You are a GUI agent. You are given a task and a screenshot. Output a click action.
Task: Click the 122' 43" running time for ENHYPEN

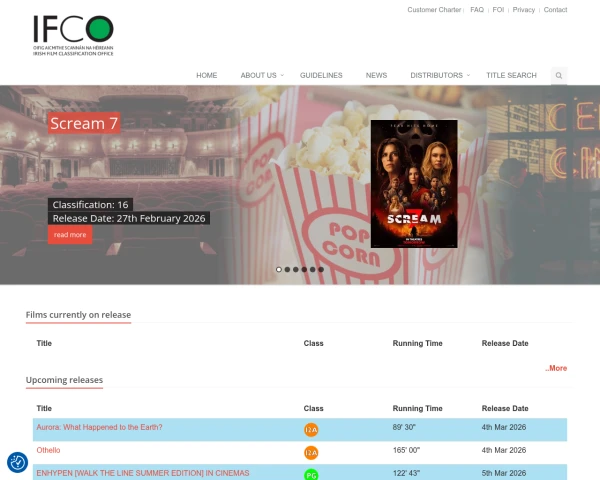406,473
